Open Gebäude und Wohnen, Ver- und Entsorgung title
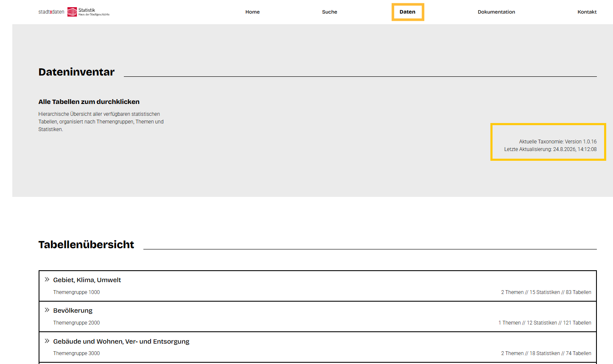This screenshot has height=364, width=613. (x=121, y=342)
